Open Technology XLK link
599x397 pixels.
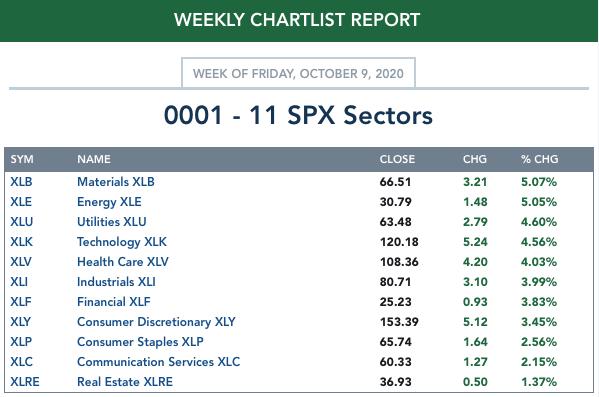(122, 242)
